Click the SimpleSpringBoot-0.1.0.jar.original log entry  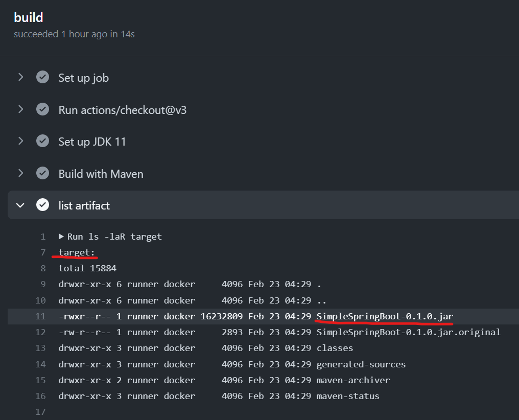click(409, 332)
